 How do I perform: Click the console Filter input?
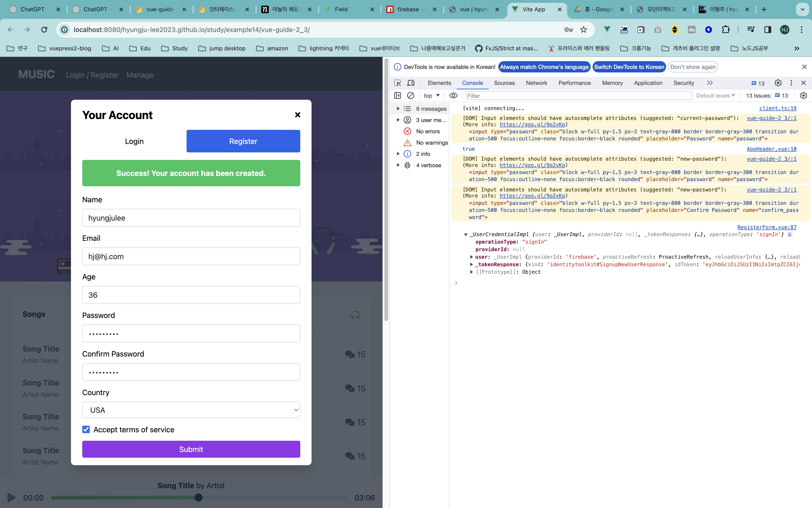(x=578, y=95)
